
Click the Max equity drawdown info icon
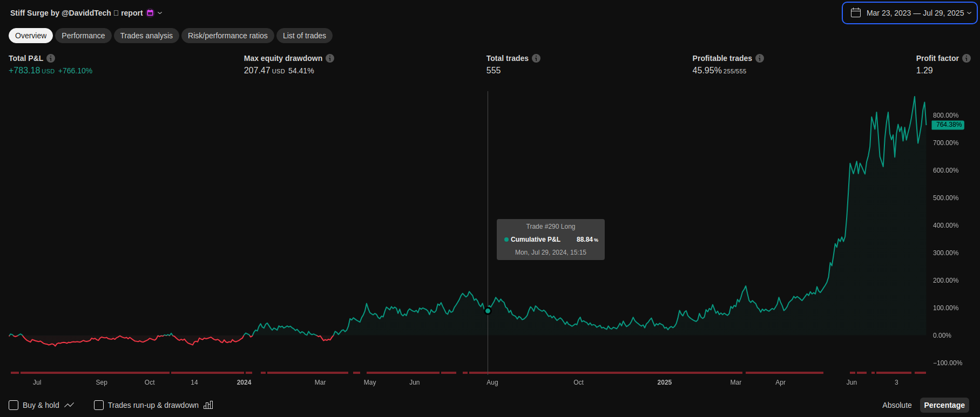click(330, 58)
